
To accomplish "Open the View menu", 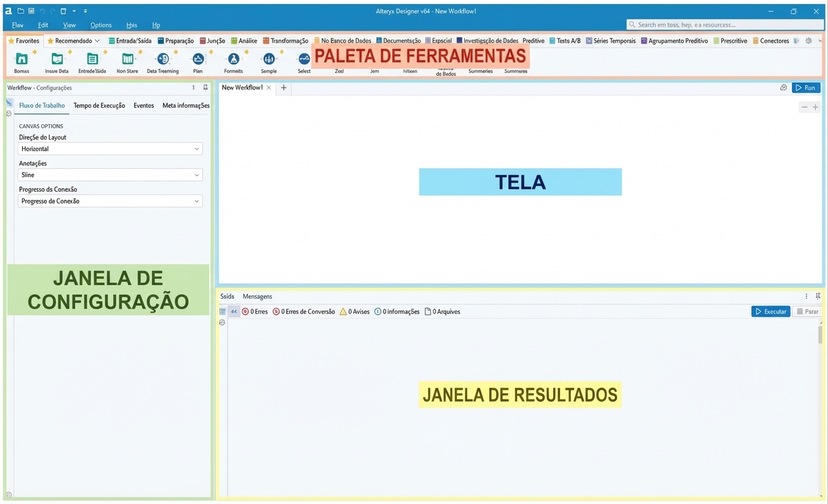I will (x=69, y=25).
